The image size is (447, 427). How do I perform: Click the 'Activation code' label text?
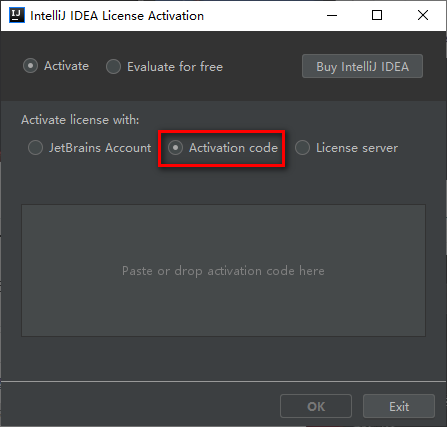click(x=233, y=148)
